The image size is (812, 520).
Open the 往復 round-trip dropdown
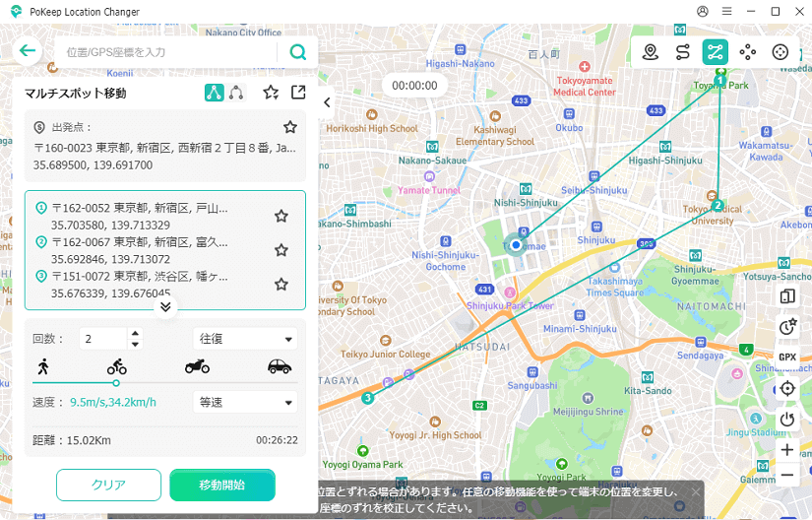click(x=245, y=339)
